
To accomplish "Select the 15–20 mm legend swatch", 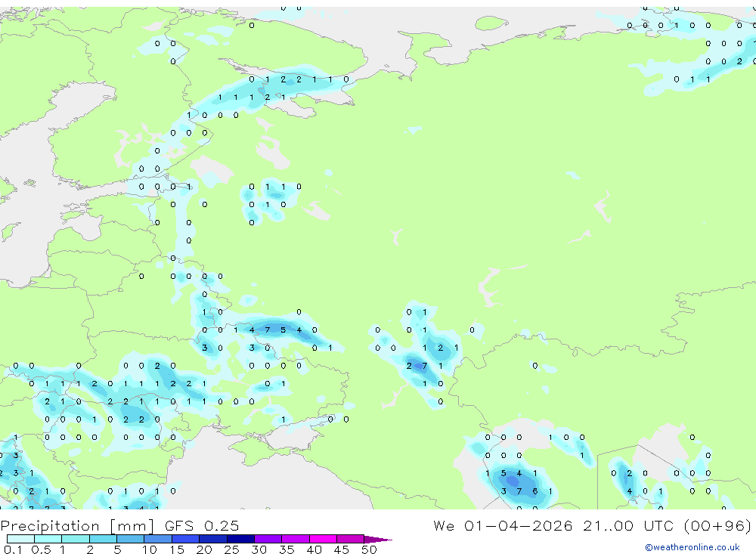I will (186, 539).
